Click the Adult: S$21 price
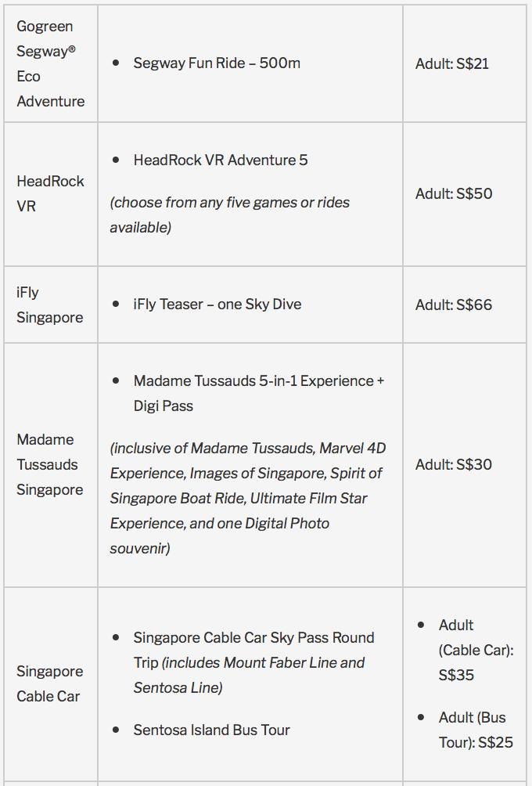 452,63
